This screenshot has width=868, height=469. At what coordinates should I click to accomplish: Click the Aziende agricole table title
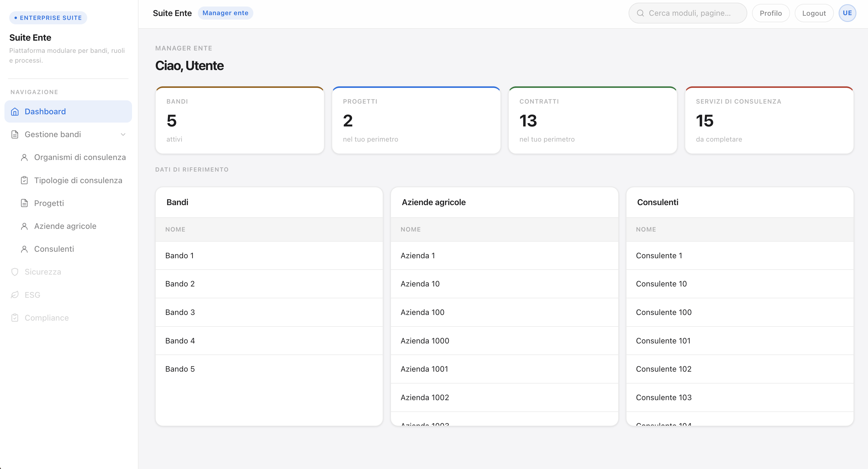(x=434, y=202)
